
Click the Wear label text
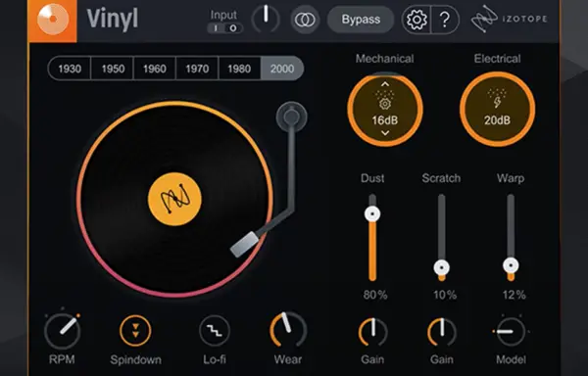(x=288, y=359)
